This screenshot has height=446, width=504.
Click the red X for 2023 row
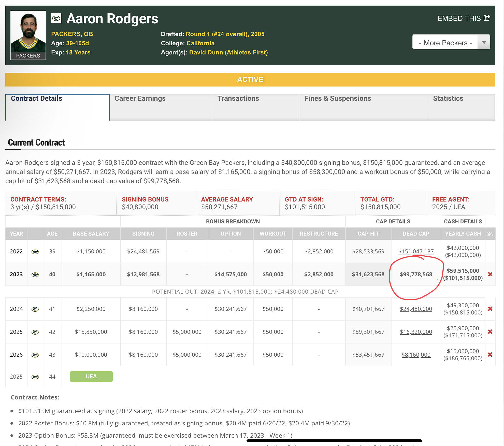point(490,274)
